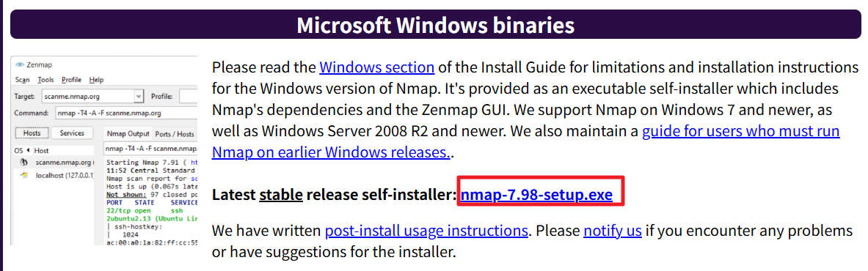The height and width of the screenshot is (271, 868).
Task: Select the Services button
Action: coord(72,133)
